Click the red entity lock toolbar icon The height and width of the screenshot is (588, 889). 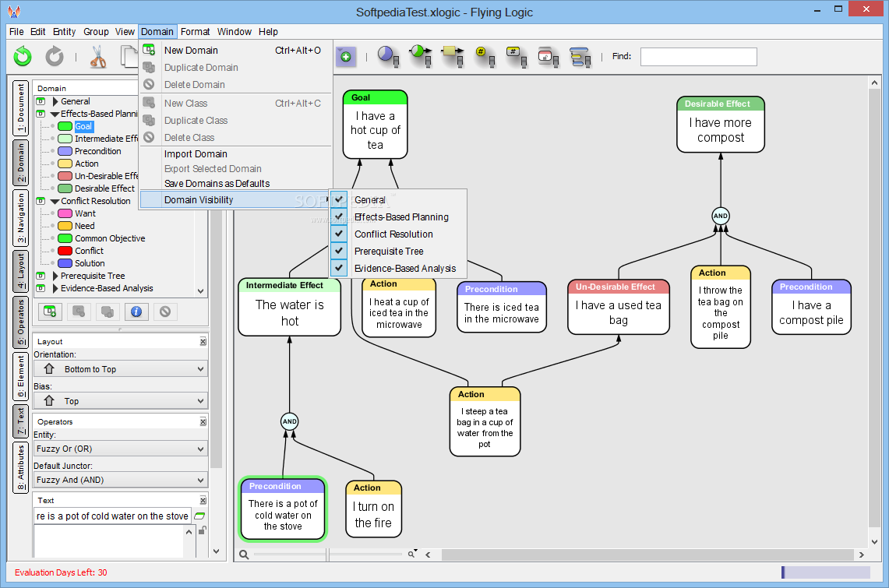[549, 57]
